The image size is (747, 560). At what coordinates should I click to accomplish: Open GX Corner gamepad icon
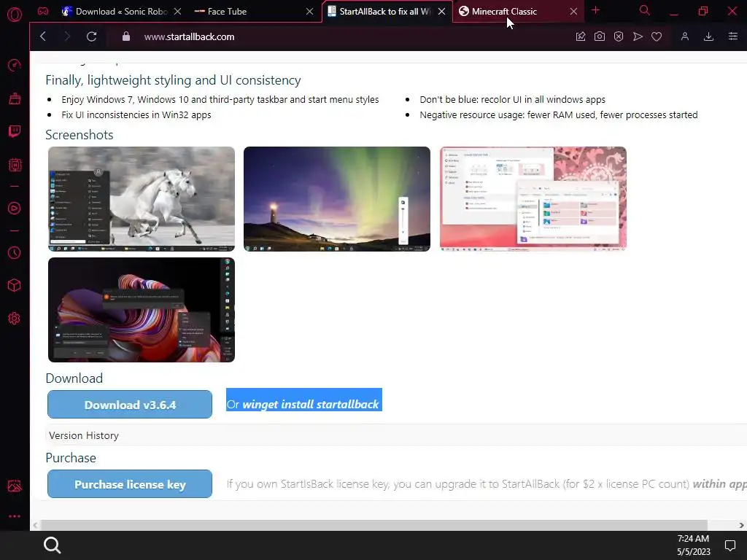coord(43,11)
